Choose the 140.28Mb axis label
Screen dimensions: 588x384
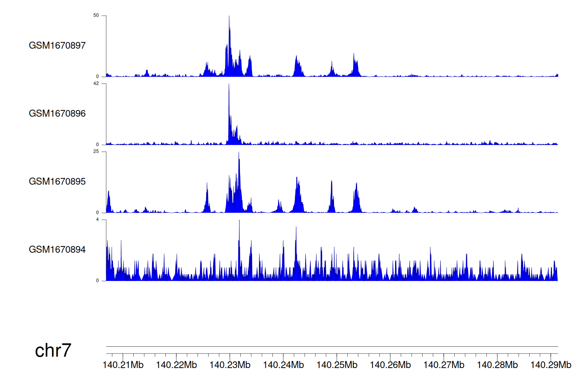click(497, 365)
